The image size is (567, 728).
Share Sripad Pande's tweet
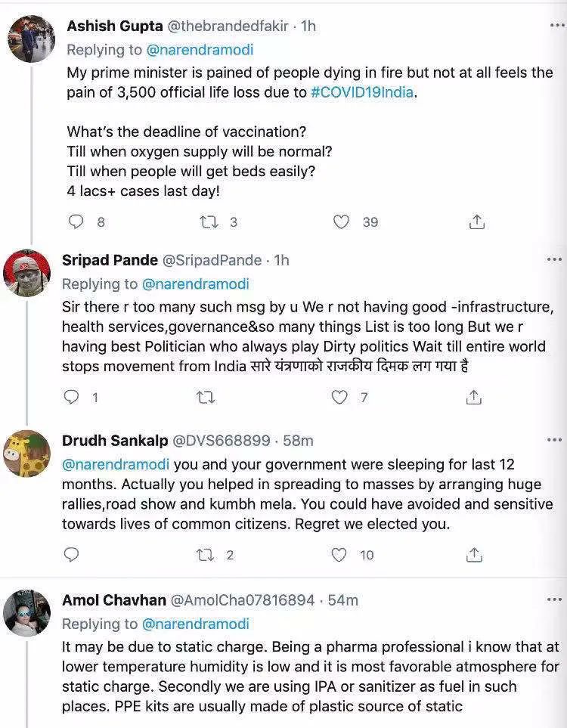tap(474, 397)
